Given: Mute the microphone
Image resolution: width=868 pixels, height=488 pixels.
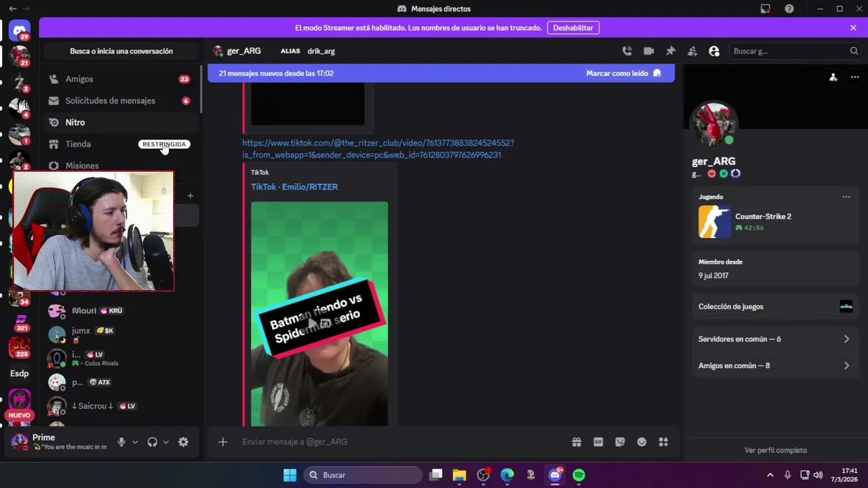Looking at the screenshot, I should click(121, 442).
